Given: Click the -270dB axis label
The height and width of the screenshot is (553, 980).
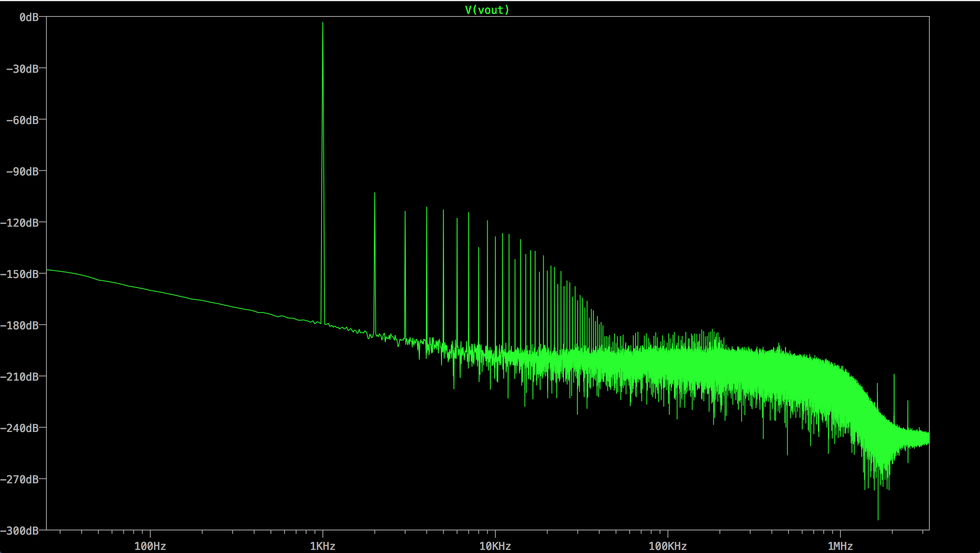Looking at the screenshot, I should pos(20,479).
